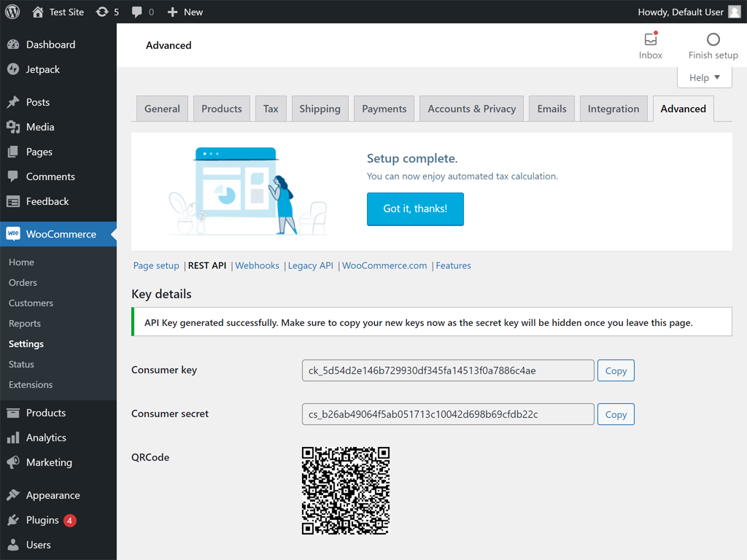Switch to the Payments tab
This screenshot has width=747, height=560.
[384, 109]
